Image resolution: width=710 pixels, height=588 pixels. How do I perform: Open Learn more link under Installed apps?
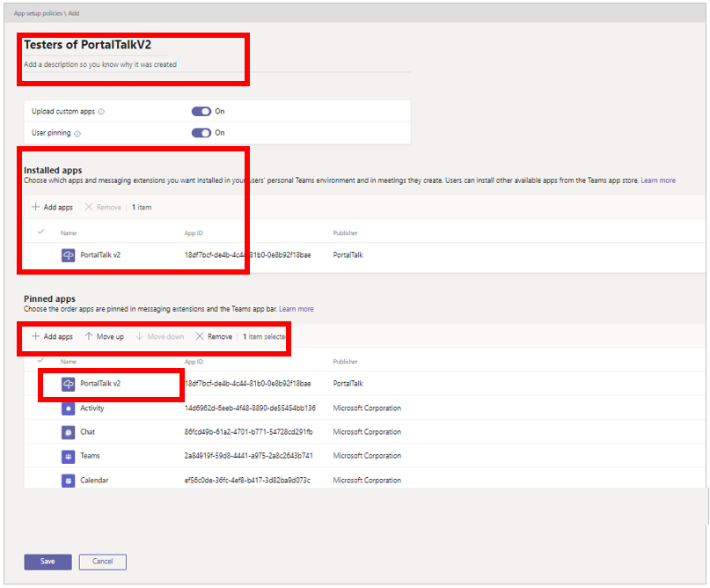click(x=658, y=180)
